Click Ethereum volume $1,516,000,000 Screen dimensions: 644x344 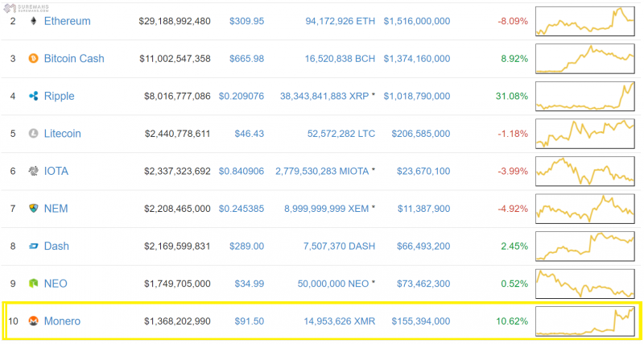coord(417,21)
